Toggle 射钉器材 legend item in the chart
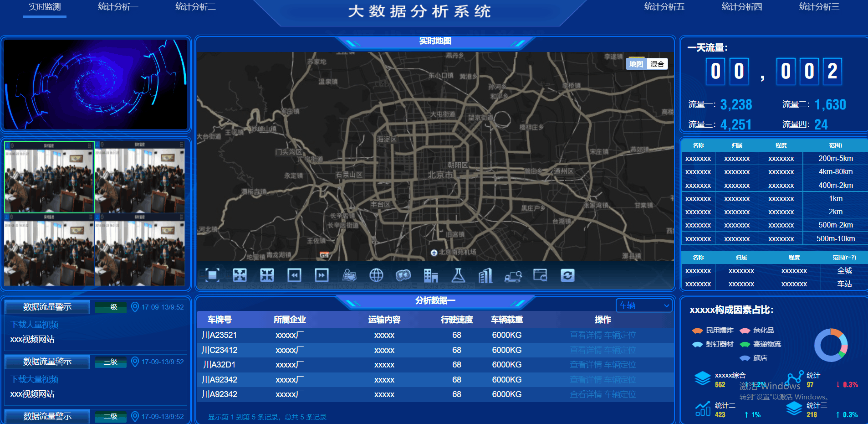The image size is (868, 424). [713, 344]
